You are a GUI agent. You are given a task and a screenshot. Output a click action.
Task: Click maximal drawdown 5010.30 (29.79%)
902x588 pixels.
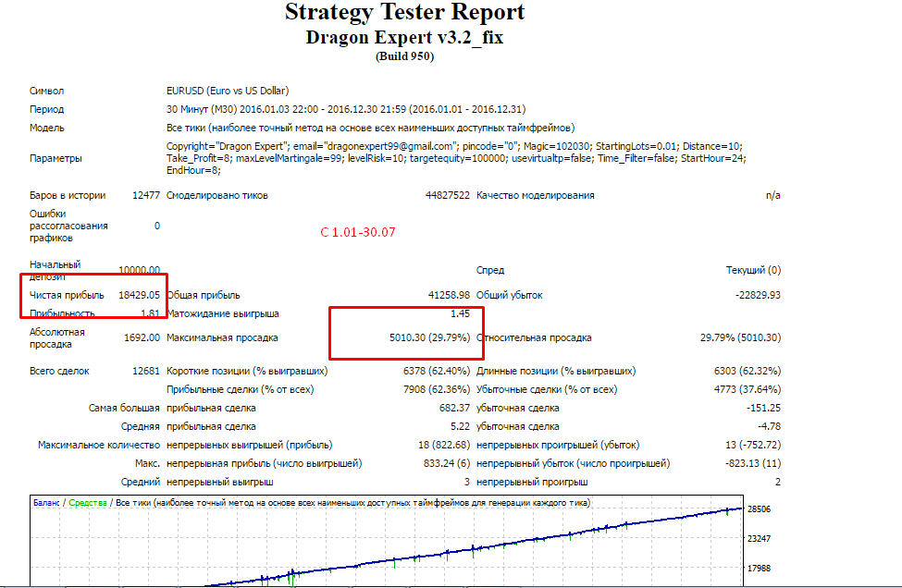(x=429, y=337)
